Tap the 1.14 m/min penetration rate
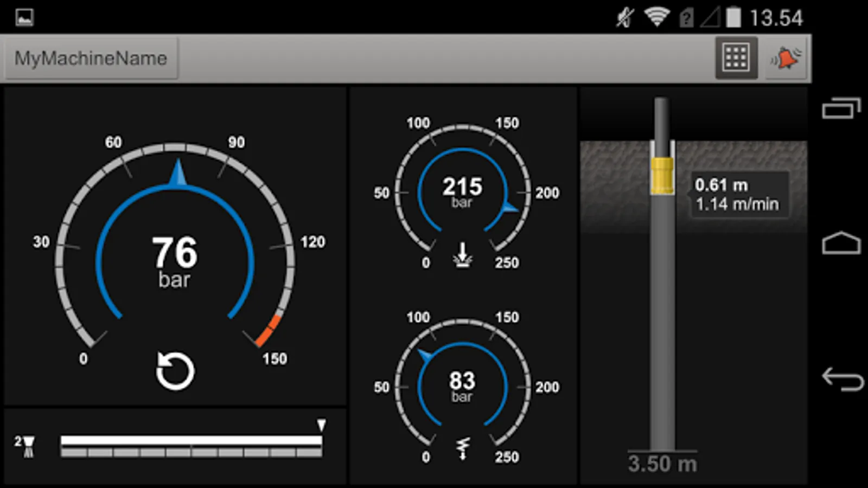 (737, 204)
